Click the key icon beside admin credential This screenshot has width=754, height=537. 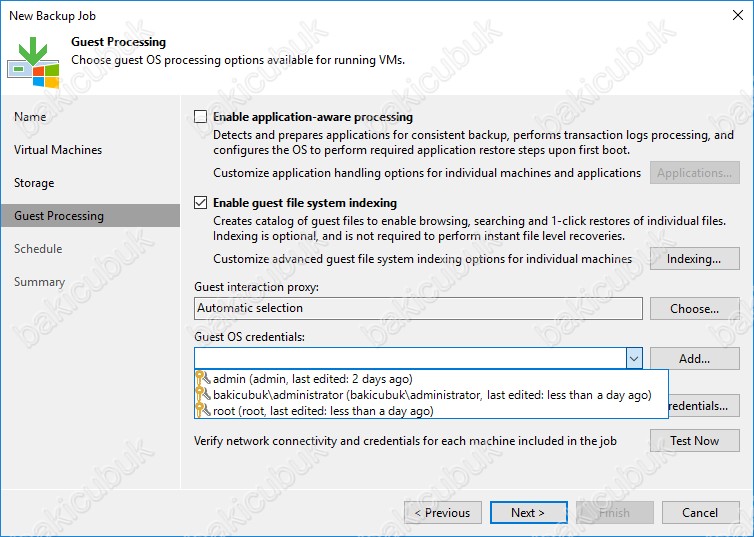(202, 378)
